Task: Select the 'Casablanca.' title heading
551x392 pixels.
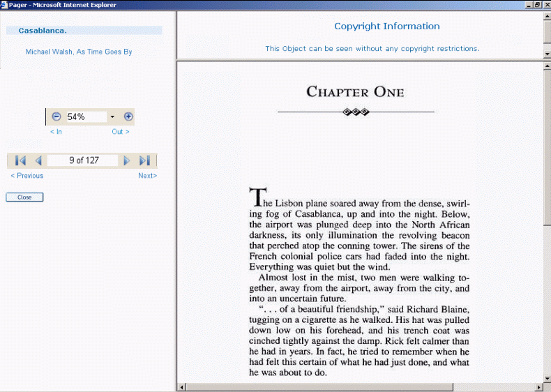Action: [43, 31]
